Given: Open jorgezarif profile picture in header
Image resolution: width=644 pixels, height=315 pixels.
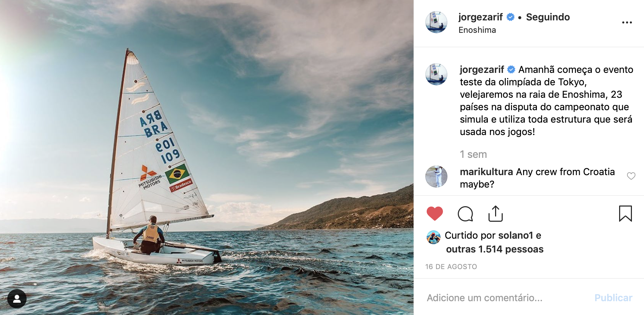Looking at the screenshot, I should [436, 22].
